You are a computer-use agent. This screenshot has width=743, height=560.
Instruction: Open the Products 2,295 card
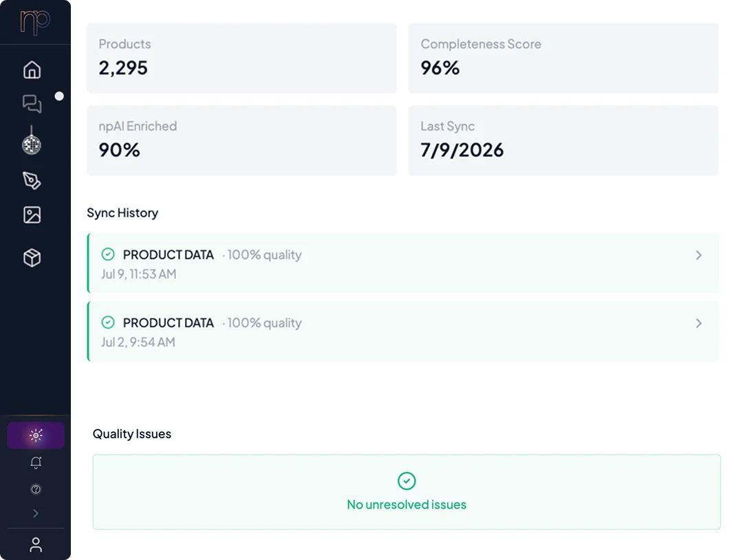[x=241, y=58]
